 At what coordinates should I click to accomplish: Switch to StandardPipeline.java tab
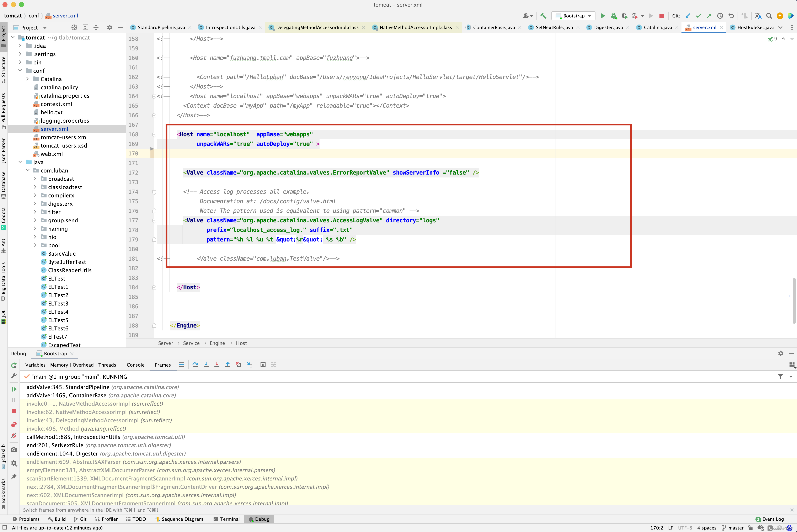161,27
